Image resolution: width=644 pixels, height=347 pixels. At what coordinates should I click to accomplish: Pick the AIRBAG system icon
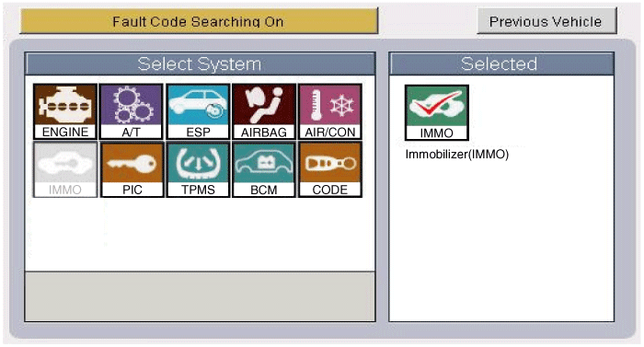click(264, 111)
